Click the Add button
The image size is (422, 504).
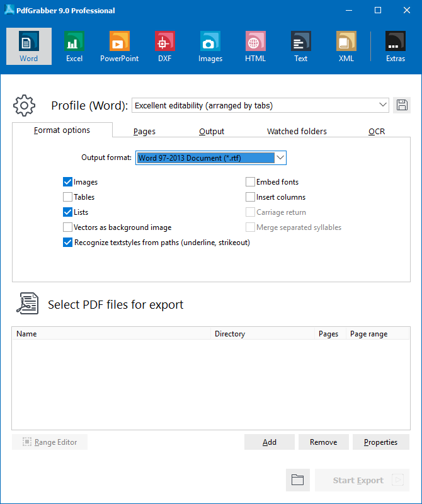coord(270,442)
